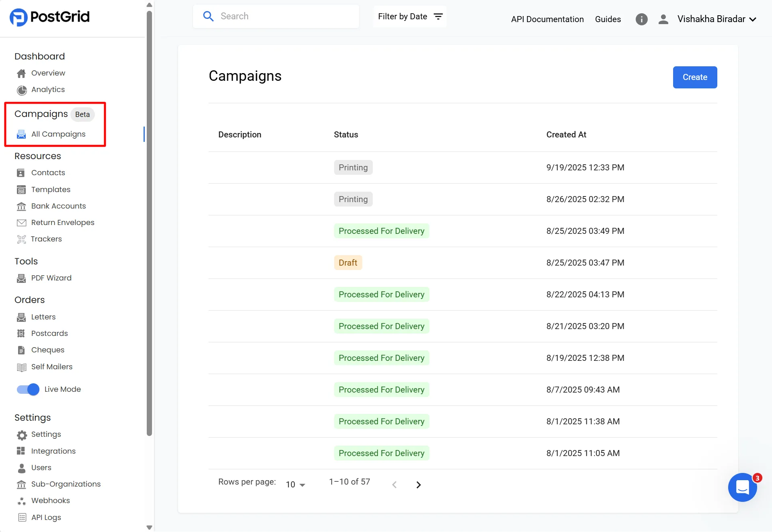Click the Bank Accounts icon
Viewport: 772px width, 532px height.
pyautogui.click(x=21, y=206)
